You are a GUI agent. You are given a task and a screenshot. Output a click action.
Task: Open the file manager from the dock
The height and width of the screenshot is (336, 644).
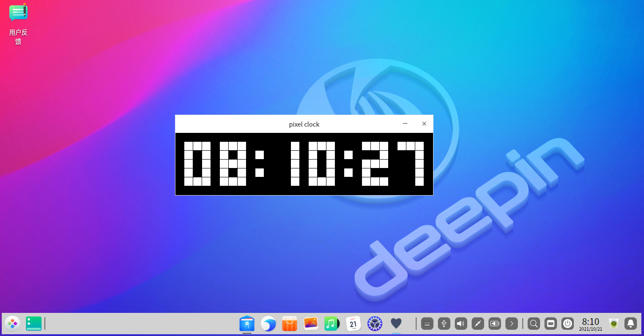click(x=247, y=324)
